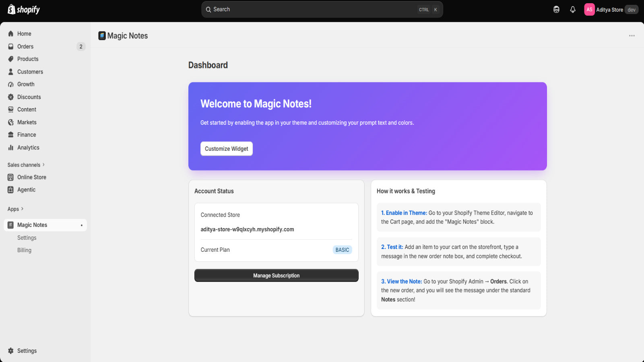This screenshot has height=362, width=644.
Task: Click the pin dot beside Magic Notes
Action: 82,225
